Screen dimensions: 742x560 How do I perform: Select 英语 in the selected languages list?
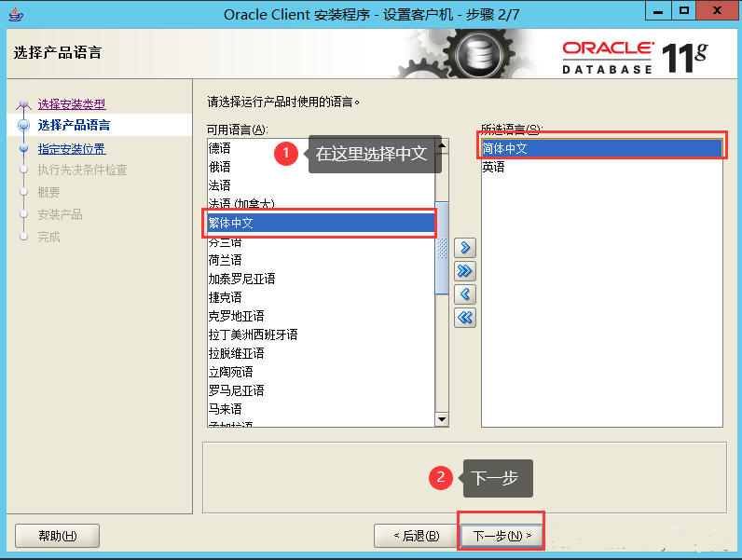(601, 167)
